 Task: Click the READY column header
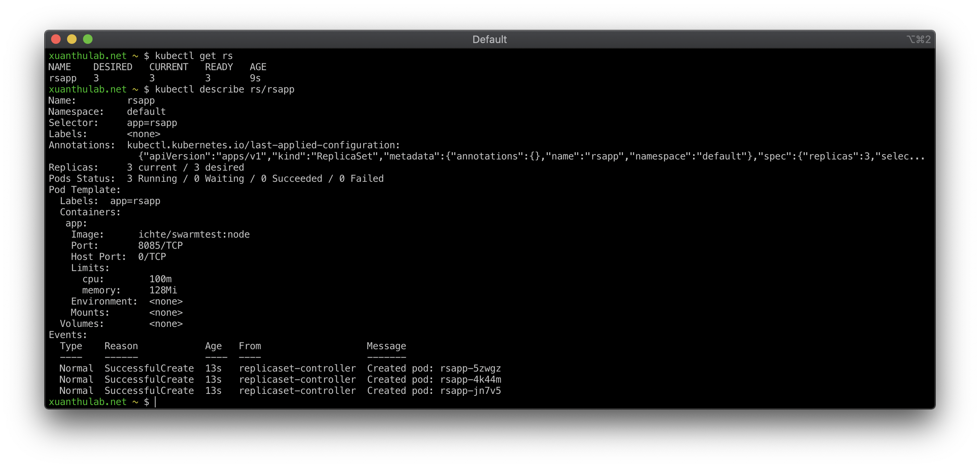coord(219,67)
